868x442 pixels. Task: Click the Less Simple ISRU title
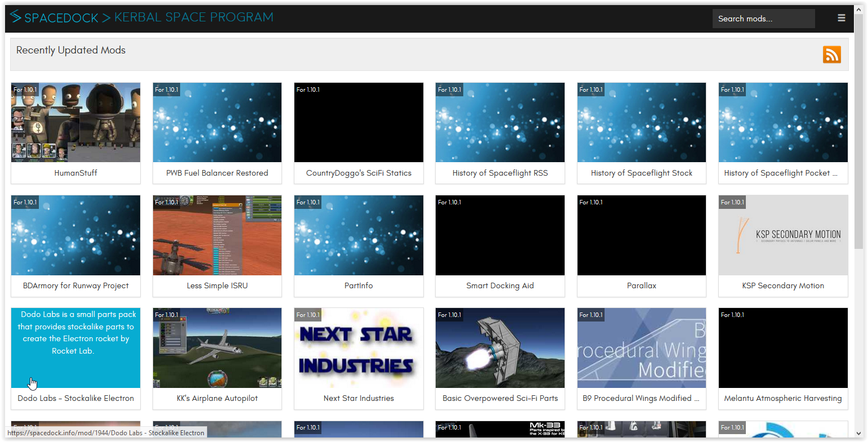[x=217, y=285]
